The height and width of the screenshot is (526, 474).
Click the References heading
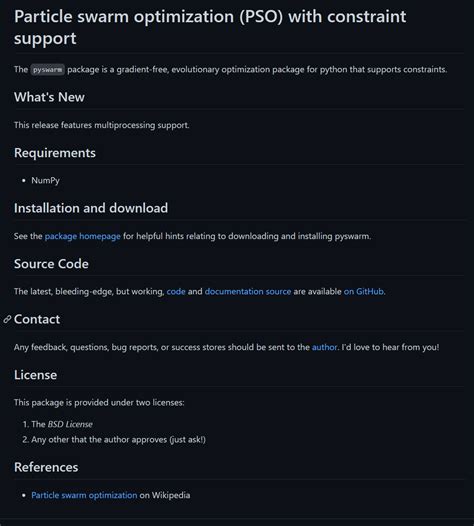tap(46, 467)
